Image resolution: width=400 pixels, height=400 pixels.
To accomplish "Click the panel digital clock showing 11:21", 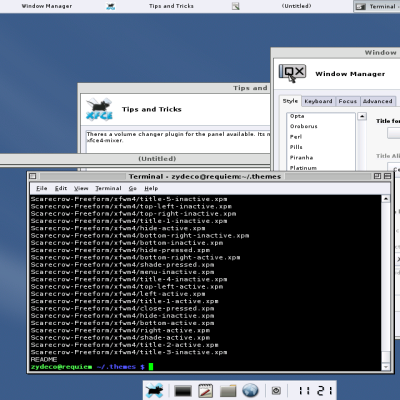I will tap(315, 390).
